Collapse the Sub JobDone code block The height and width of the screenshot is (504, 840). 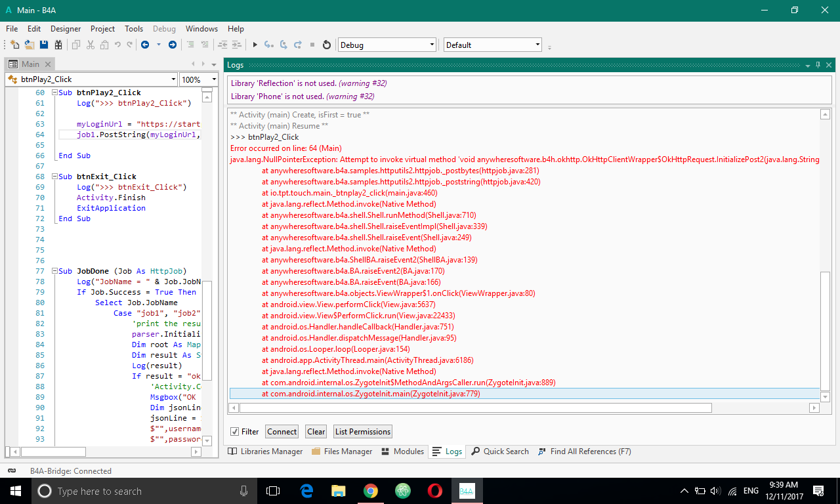pos(54,271)
